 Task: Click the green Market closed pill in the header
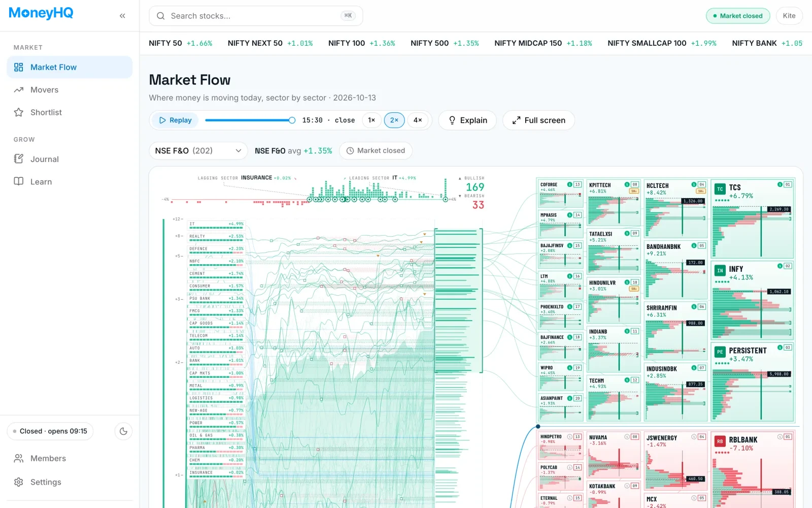(738, 16)
